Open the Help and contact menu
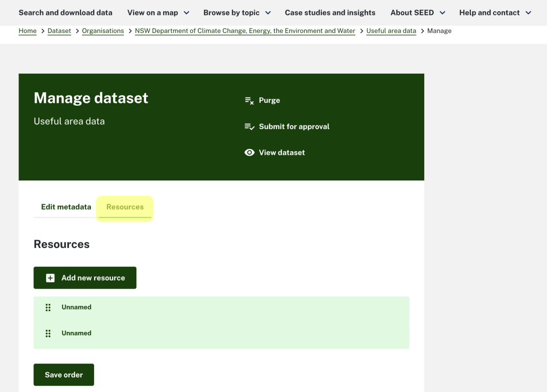Viewport: 547px width, 392px height. pos(489,13)
